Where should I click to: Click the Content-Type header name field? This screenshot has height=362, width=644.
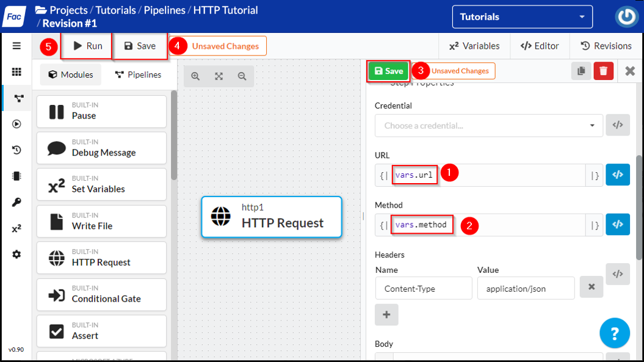coord(424,288)
